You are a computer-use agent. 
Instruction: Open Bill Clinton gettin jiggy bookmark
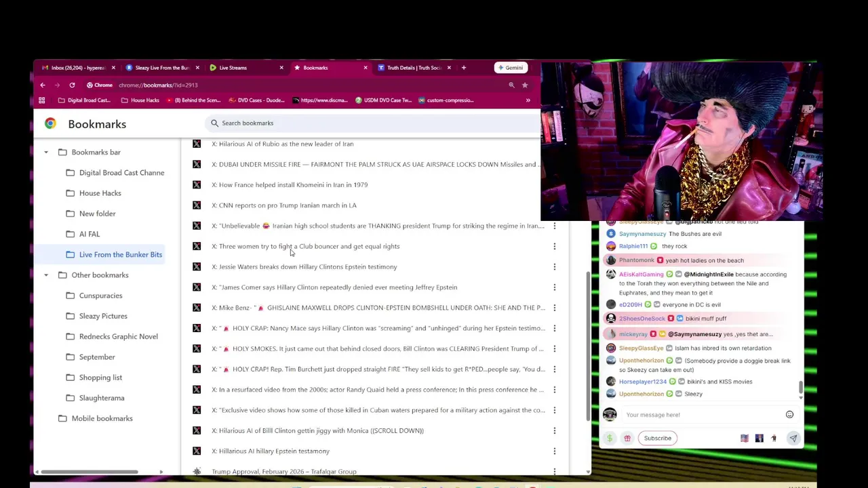pos(317,430)
